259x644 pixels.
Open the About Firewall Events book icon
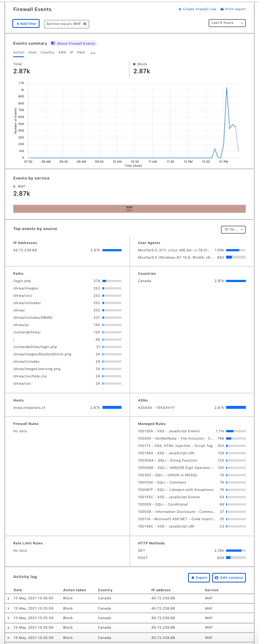[x=53, y=43]
